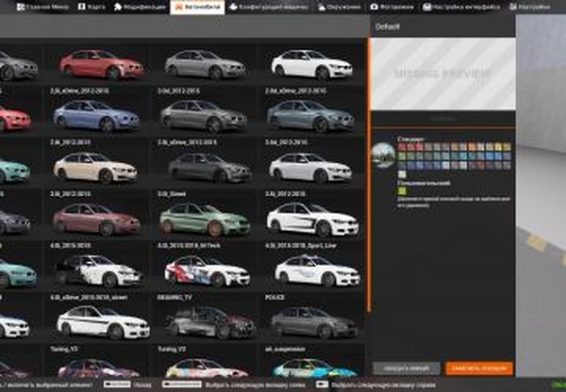566x392 pixels.
Task: Click the MISSING PREVIEW image of Default
Action: pyautogui.click(x=443, y=73)
